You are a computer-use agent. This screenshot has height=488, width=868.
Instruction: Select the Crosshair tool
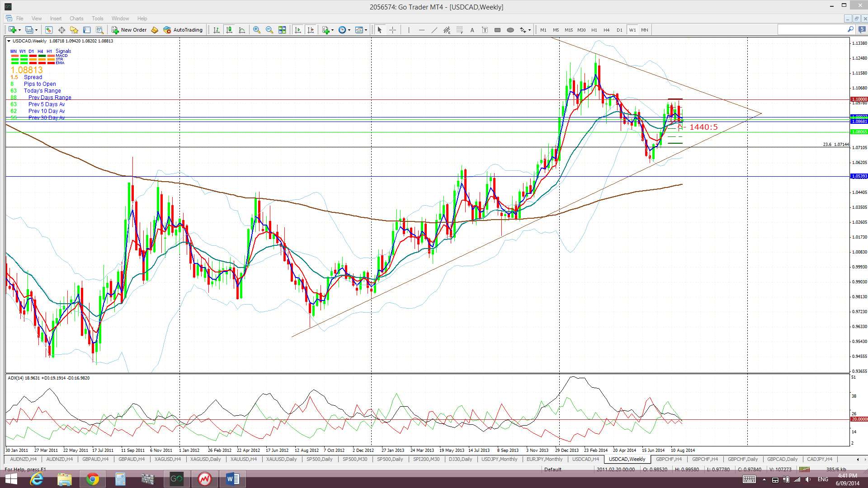click(392, 30)
